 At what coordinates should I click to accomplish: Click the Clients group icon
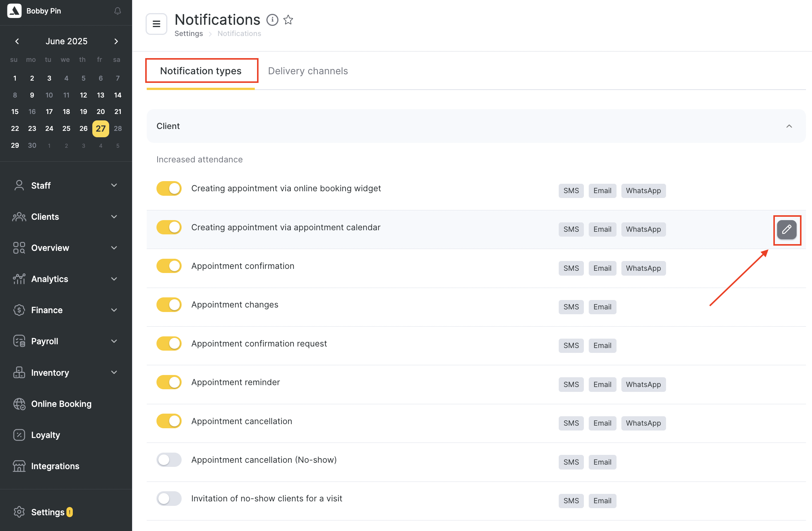click(19, 217)
